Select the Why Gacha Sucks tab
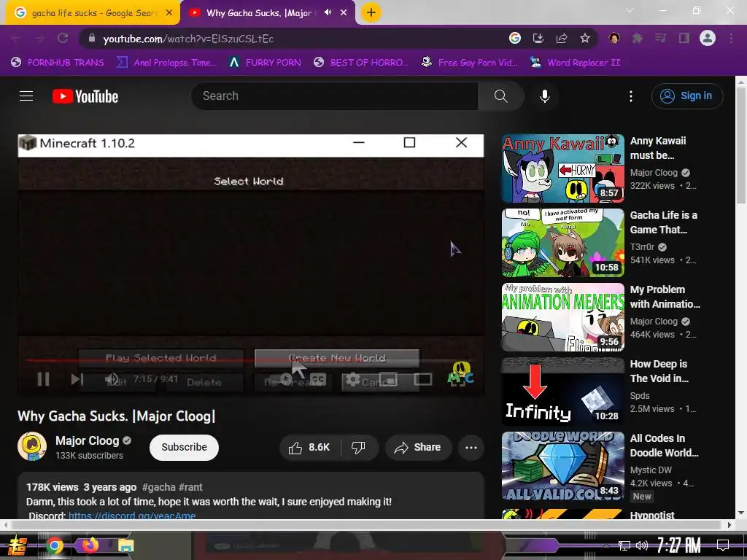747x560 pixels. 259,13
